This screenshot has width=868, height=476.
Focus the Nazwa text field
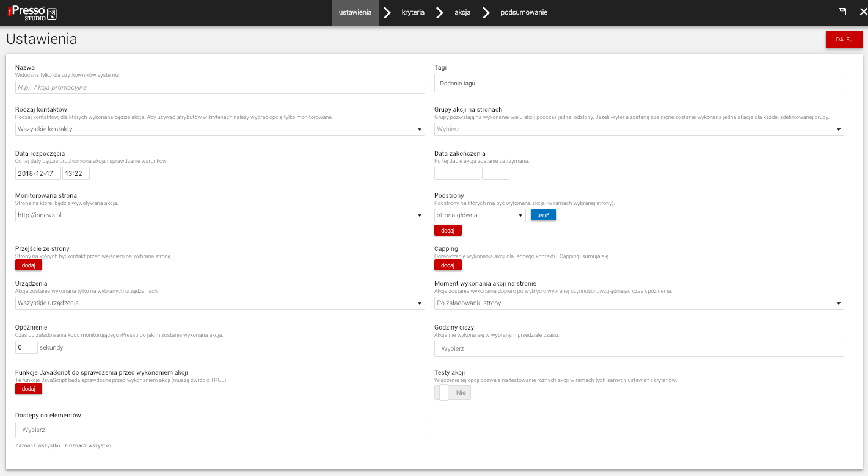220,87
